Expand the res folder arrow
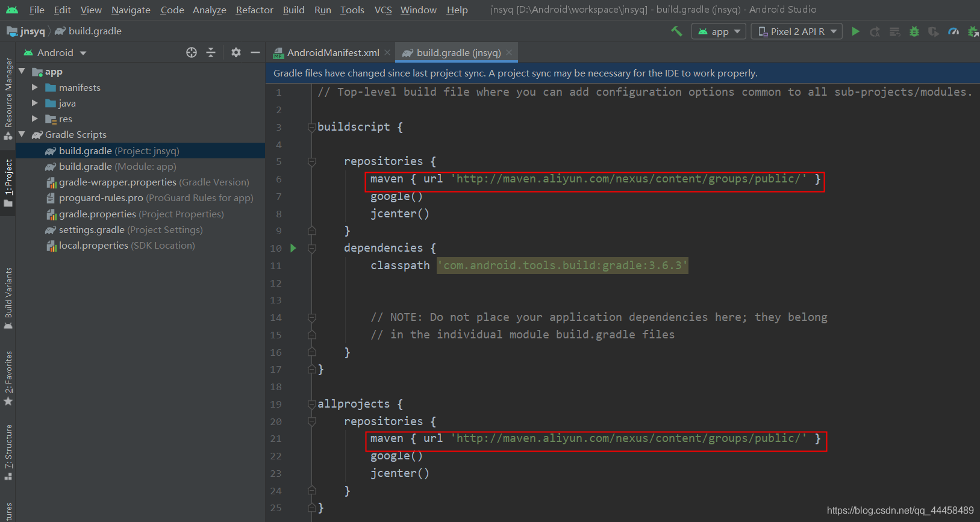Viewport: 980px width, 522px height. [x=35, y=119]
